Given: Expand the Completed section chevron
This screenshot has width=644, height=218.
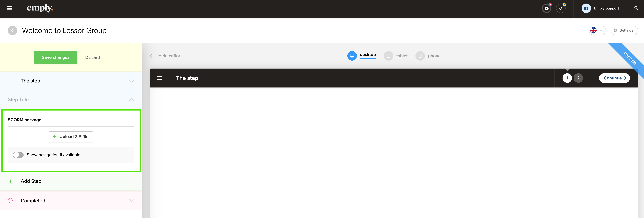Looking at the screenshot, I should click(x=132, y=201).
